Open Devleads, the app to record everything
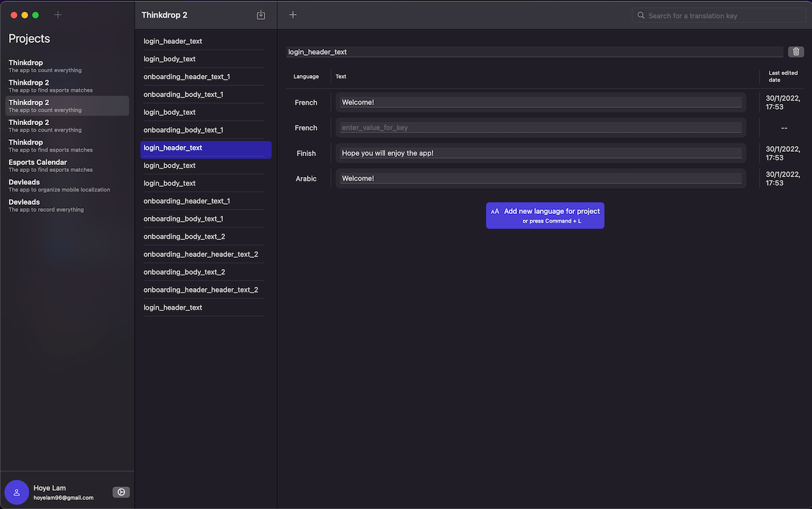 pyautogui.click(x=67, y=205)
